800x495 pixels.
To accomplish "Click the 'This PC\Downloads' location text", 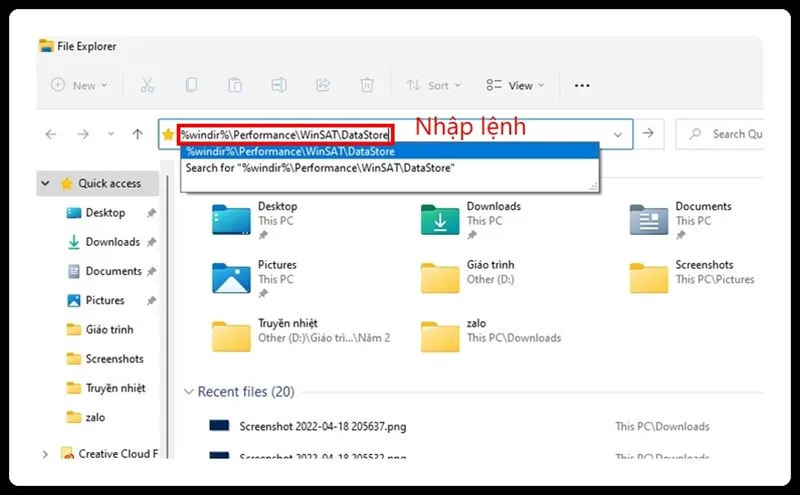I will [662, 426].
